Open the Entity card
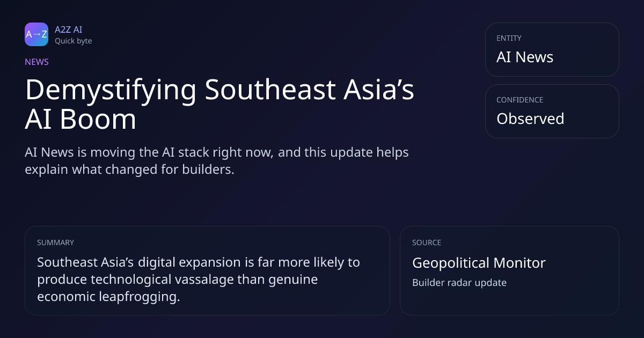644x338 pixels. pos(552,49)
